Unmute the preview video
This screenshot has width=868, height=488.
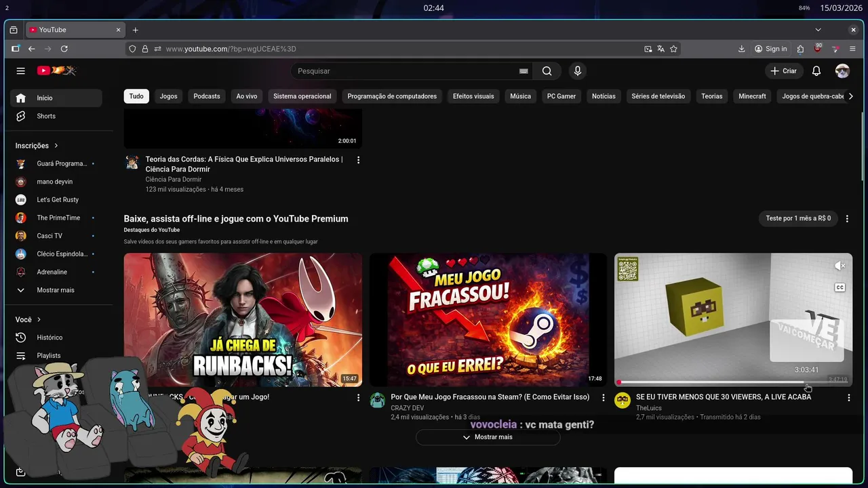click(840, 266)
